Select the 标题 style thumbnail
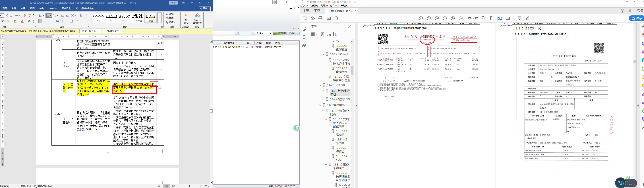The image size is (644, 188). point(151,18)
